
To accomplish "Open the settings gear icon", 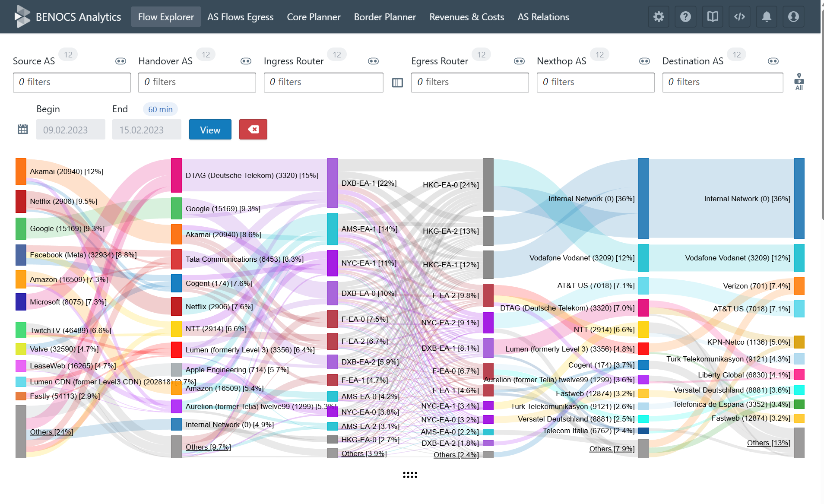I will point(659,17).
